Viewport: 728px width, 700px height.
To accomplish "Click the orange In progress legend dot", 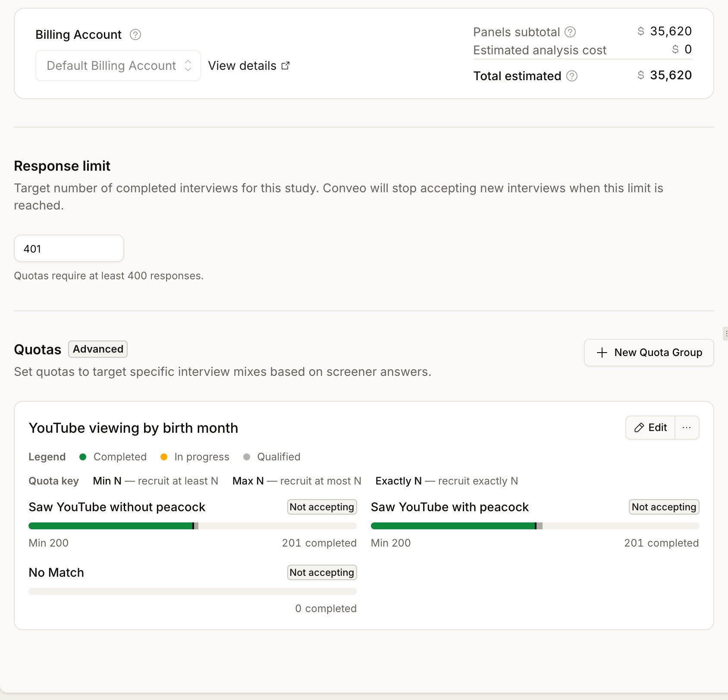I will tap(164, 457).
